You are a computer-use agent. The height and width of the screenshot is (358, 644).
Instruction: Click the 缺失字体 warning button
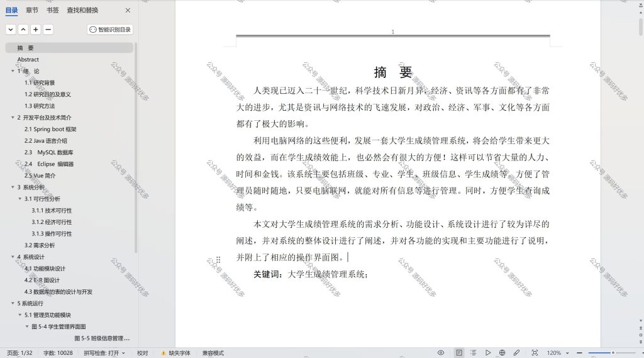pyautogui.click(x=176, y=353)
